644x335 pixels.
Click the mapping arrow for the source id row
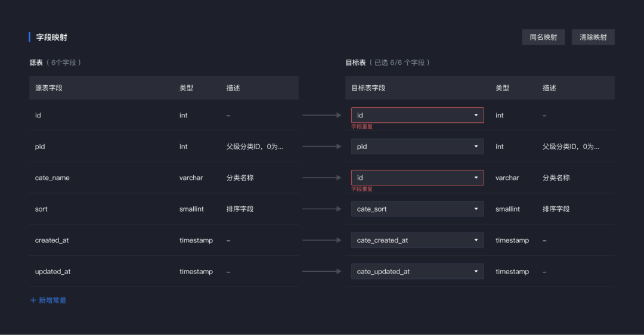321,116
